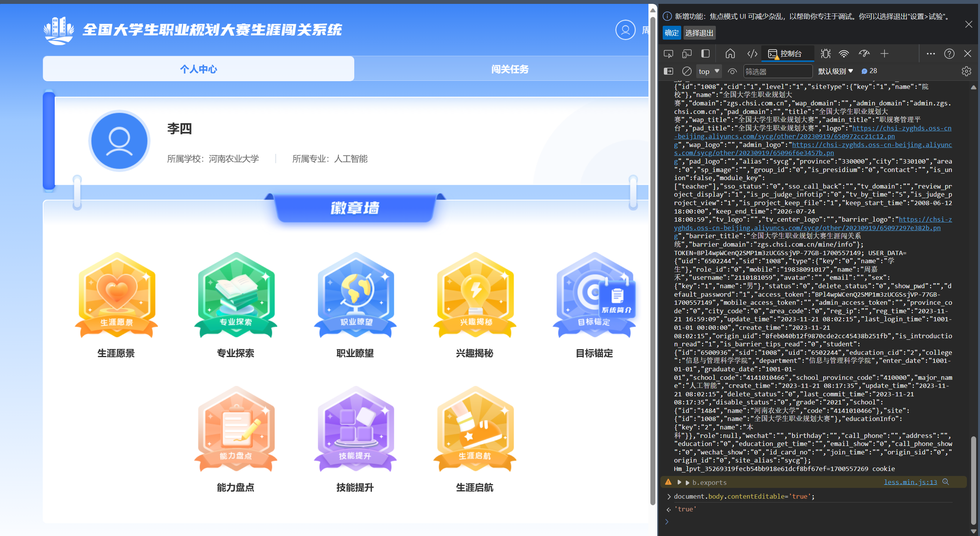Click the 能力盘点 label below the badge
This screenshot has width=980, height=536.
(236, 488)
